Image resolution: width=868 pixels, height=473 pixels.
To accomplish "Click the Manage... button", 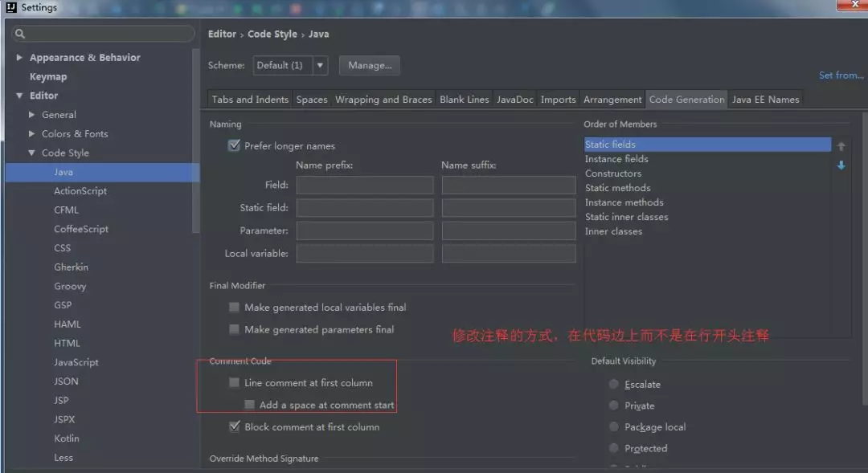I will (x=369, y=65).
